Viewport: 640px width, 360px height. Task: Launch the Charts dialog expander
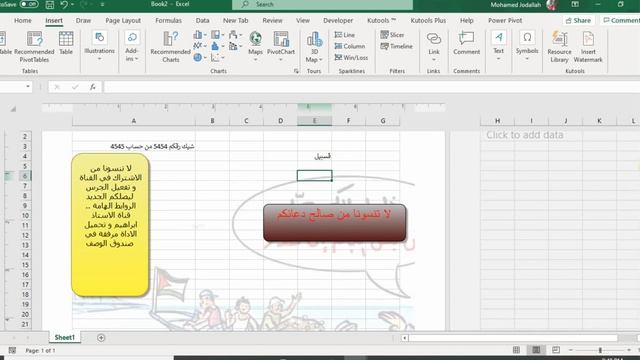(x=296, y=71)
